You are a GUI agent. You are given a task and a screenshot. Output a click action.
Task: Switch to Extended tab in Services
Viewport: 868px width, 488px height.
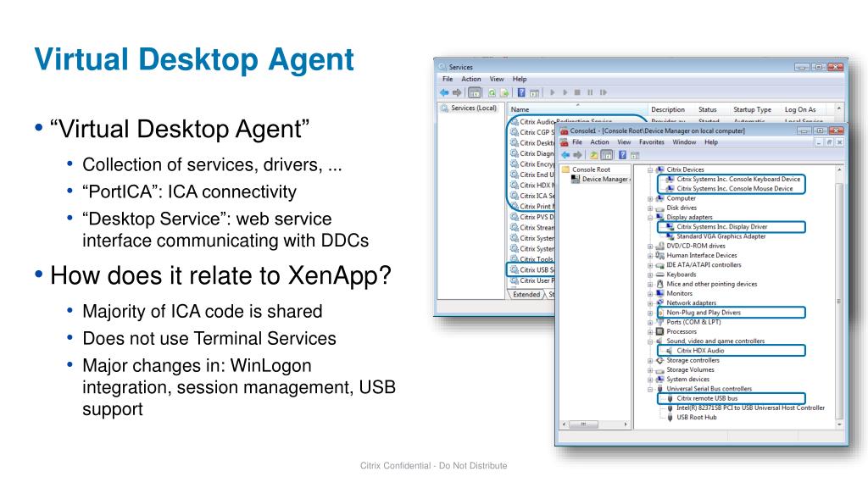tap(526, 294)
